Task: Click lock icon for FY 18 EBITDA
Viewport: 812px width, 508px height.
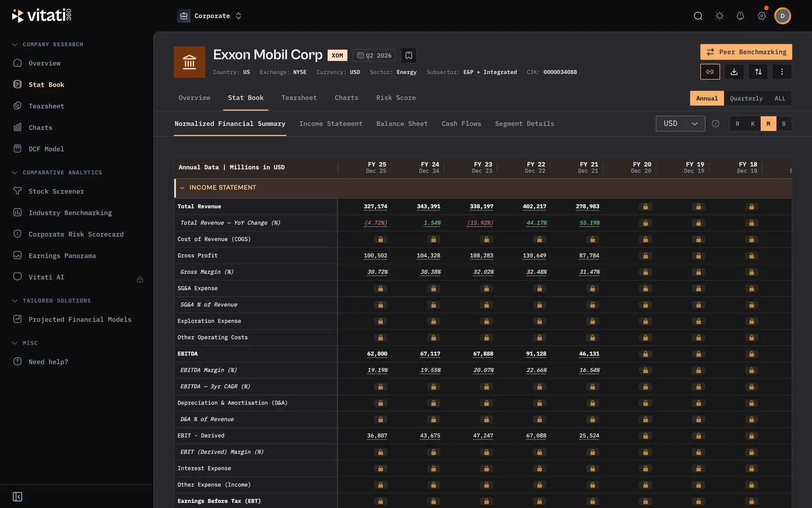Action: (752, 354)
